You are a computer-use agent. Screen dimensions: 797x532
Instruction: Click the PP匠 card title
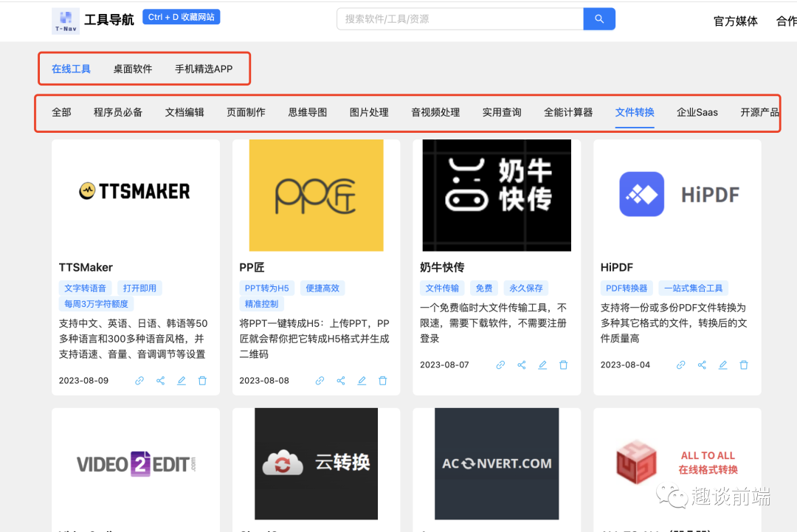[x=252, y=267]
